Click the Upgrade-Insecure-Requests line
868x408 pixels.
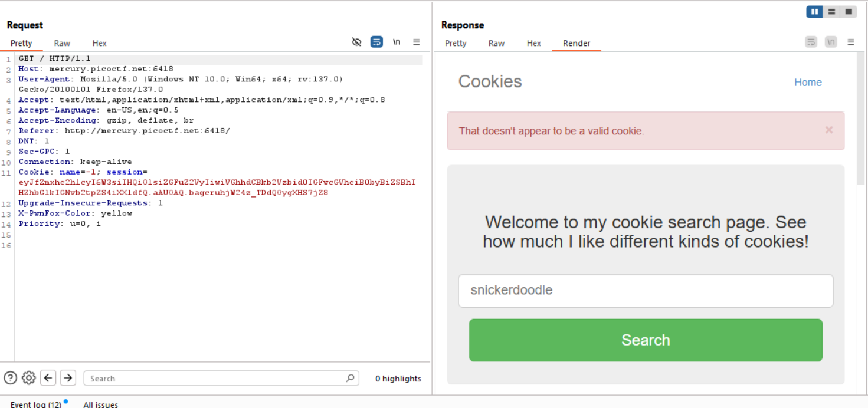[90, 203]
